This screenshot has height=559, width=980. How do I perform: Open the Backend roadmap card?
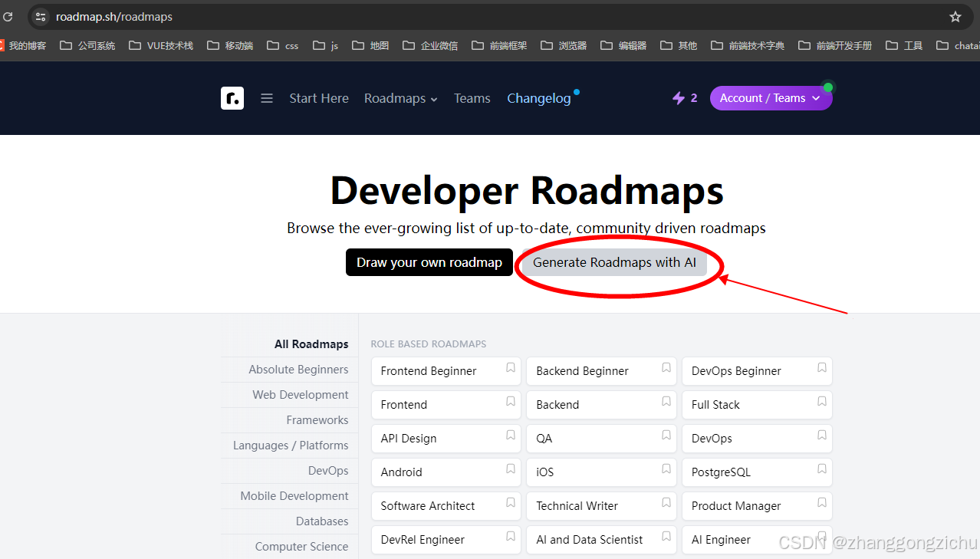601,405
